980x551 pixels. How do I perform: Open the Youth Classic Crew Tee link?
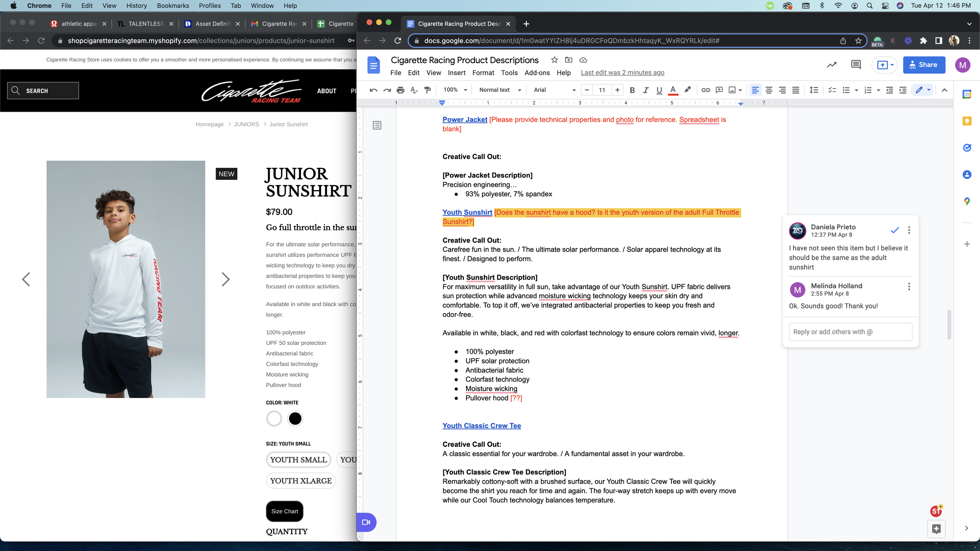coord(481,426)
